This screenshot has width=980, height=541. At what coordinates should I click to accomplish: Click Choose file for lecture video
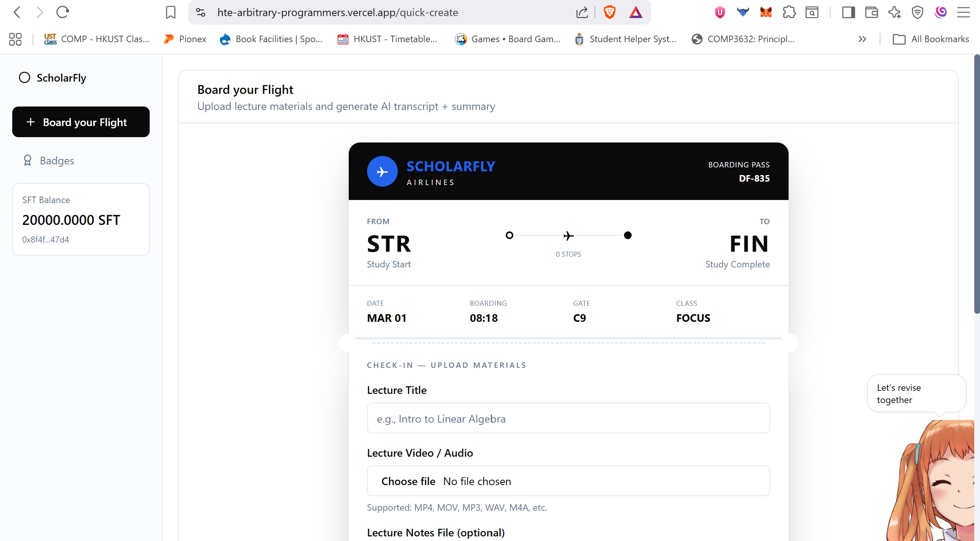click(x=408, y=481)
